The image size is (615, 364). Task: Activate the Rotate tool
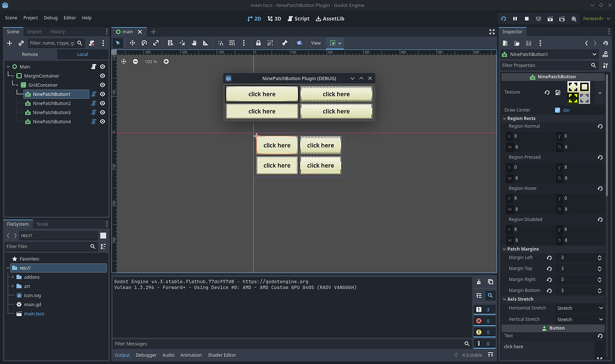144,43
